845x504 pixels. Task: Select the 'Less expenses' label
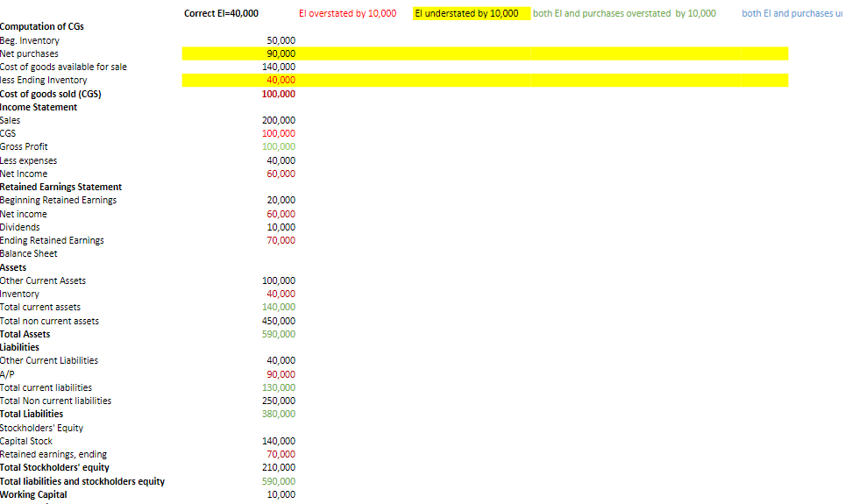pyautogui.click(x=29, y=160)
